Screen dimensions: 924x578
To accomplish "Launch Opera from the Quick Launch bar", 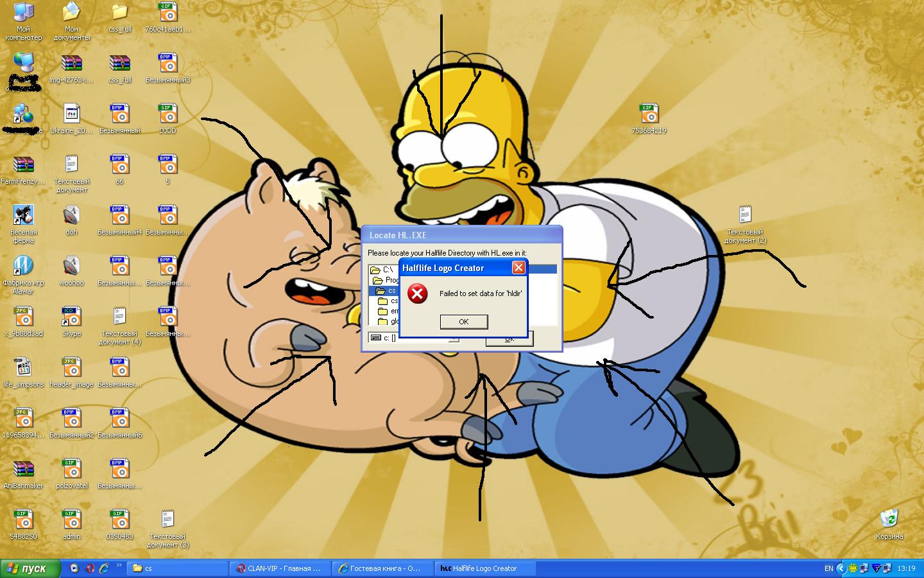I will pos(90,568).
